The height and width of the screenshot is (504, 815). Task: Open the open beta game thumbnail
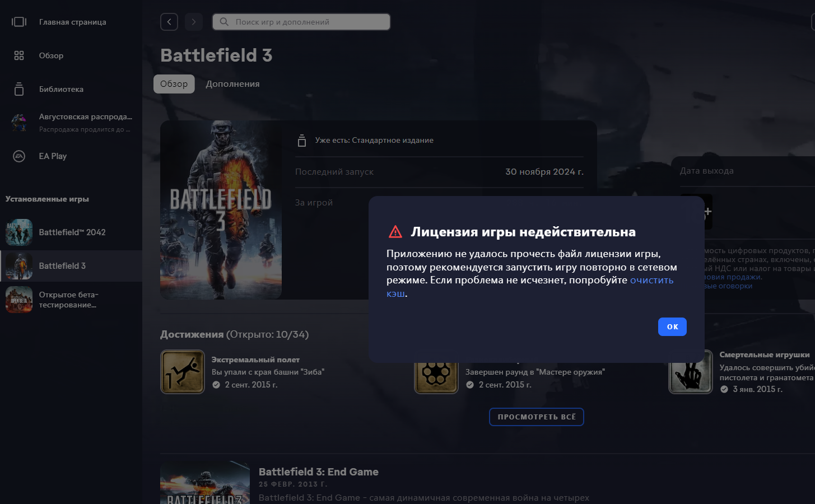coord(19,300)
